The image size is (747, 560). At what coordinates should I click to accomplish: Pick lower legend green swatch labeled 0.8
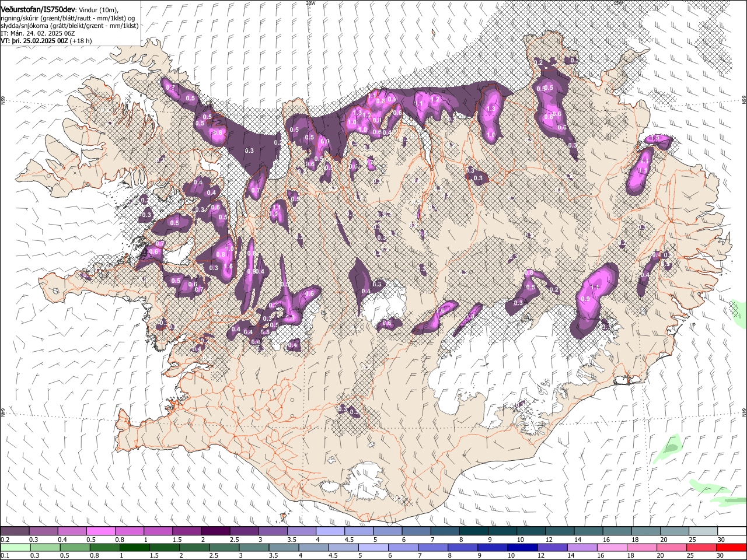tap(104, 548)
